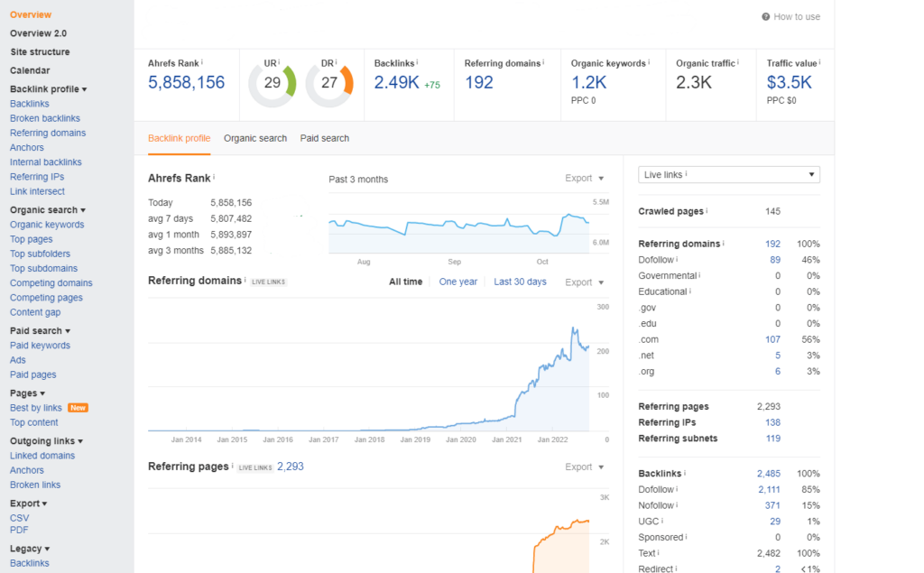Screen dimensions: 924x573
Task: Click the UR 29 gauge
Action: (x=273, y=83)
